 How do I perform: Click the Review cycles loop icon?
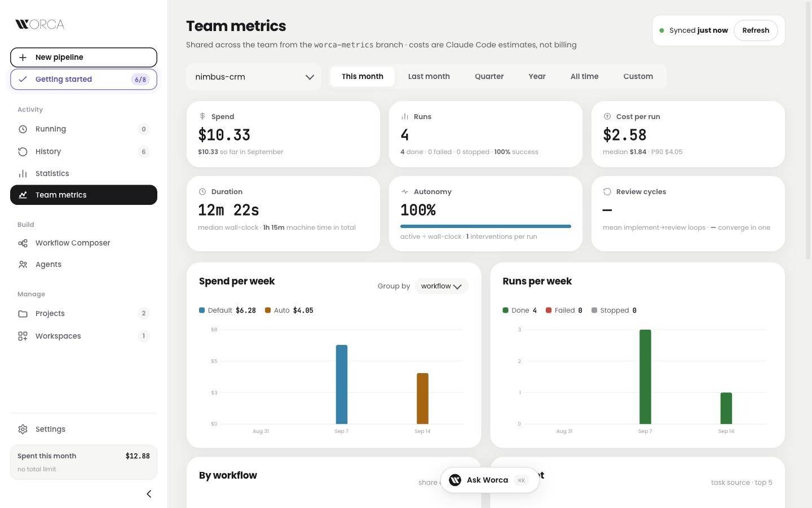[607, 192]
